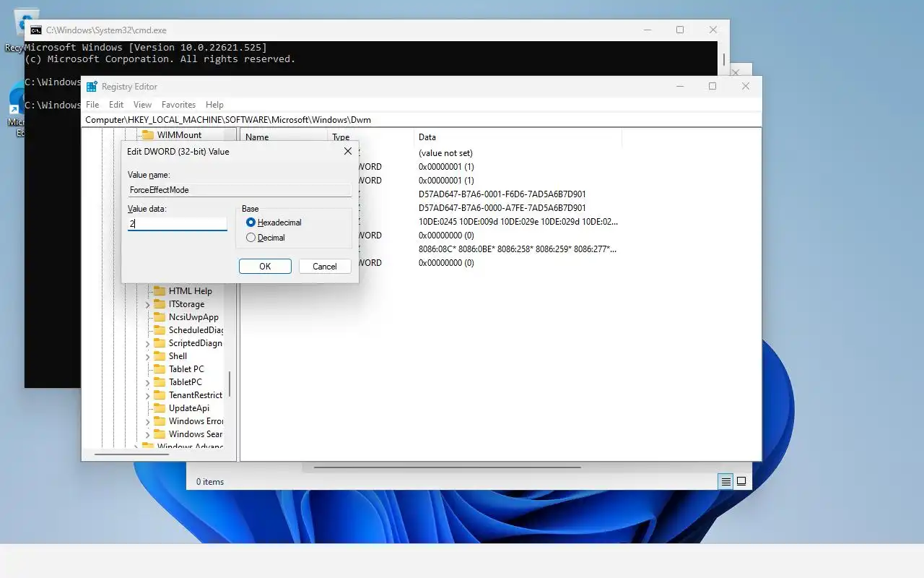Select the Tablet PC folder icon (with space)
924x578 pixels.
click(x=159, y=369)
